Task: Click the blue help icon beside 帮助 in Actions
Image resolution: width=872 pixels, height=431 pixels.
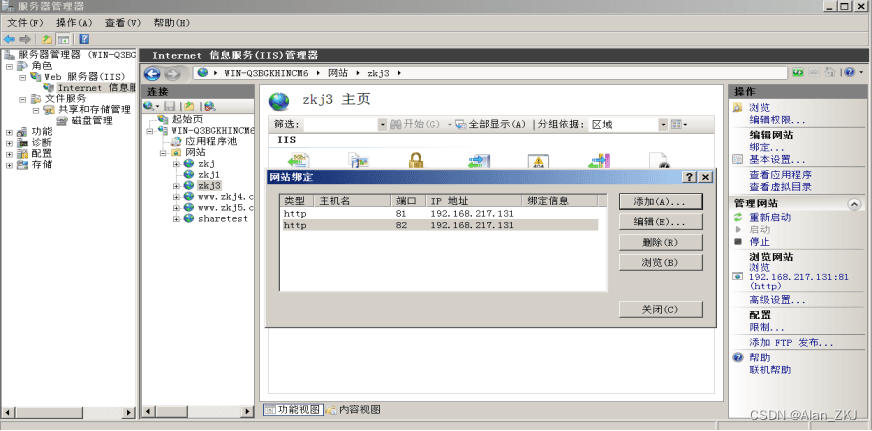Action: (738, 358)
